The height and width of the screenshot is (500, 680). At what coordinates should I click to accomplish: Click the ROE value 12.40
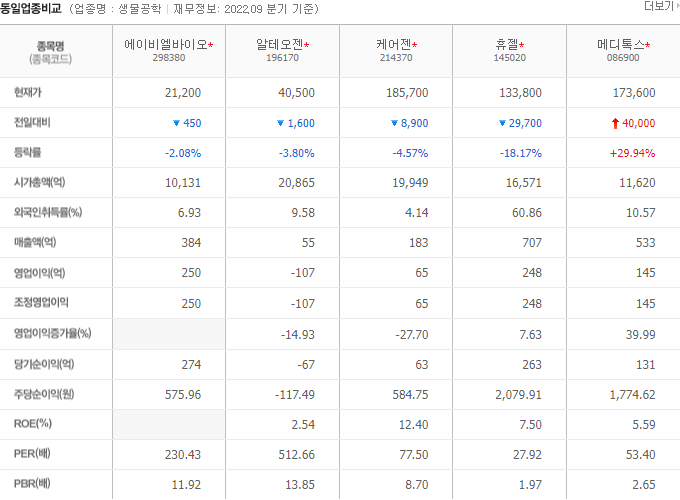(x=413, y=425)
